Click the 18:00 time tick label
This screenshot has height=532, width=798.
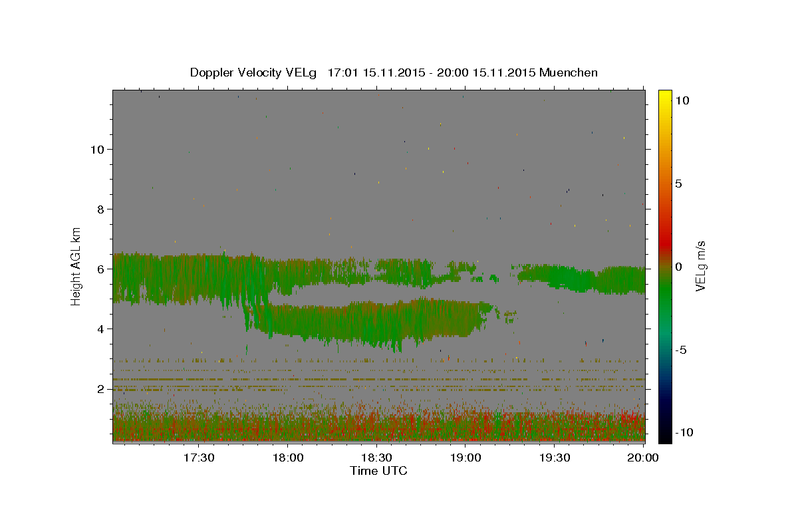[288, 458]
